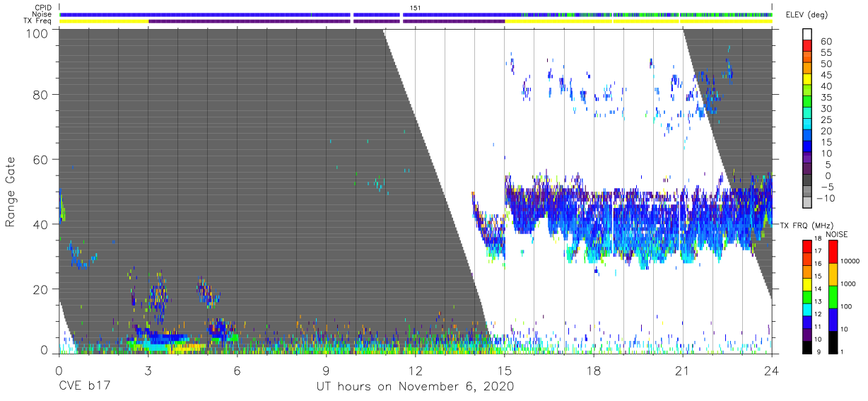Click the green 100–1000 NOISE colorbar swatch
The height and width of the screenshot is (401, 868).
(x=832, y=296)
